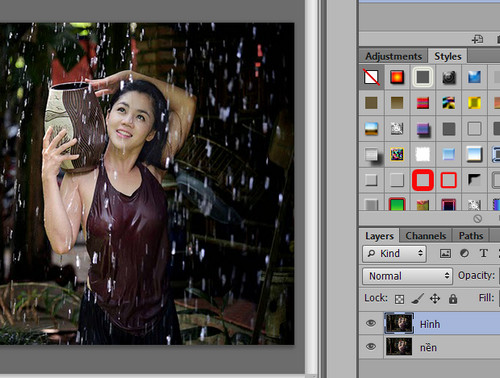Apply the yellow gold beveled style
Image resolution: width=500 pixels, height=378 pixels.
(x=474, y=103)
